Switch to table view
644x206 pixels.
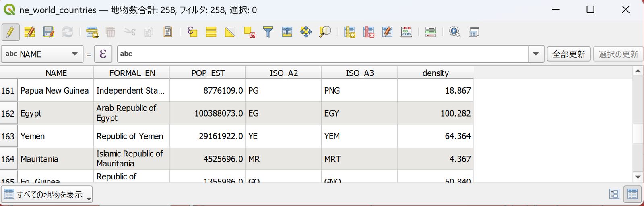point(632,194)
